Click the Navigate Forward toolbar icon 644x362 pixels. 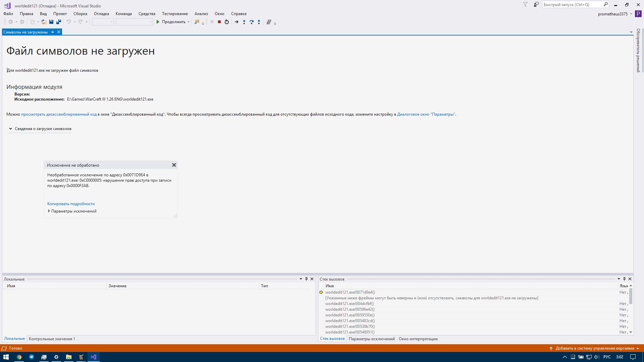point(22,22)
